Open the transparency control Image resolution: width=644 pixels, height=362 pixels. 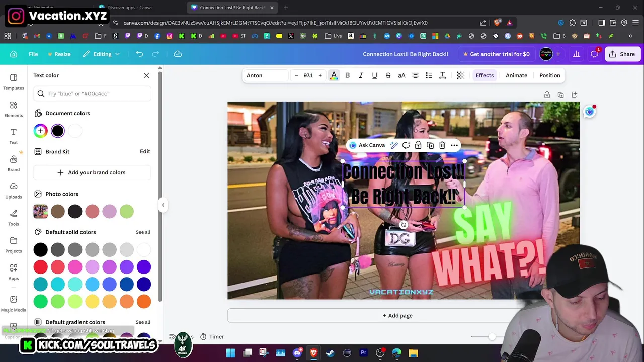point(460,75)
